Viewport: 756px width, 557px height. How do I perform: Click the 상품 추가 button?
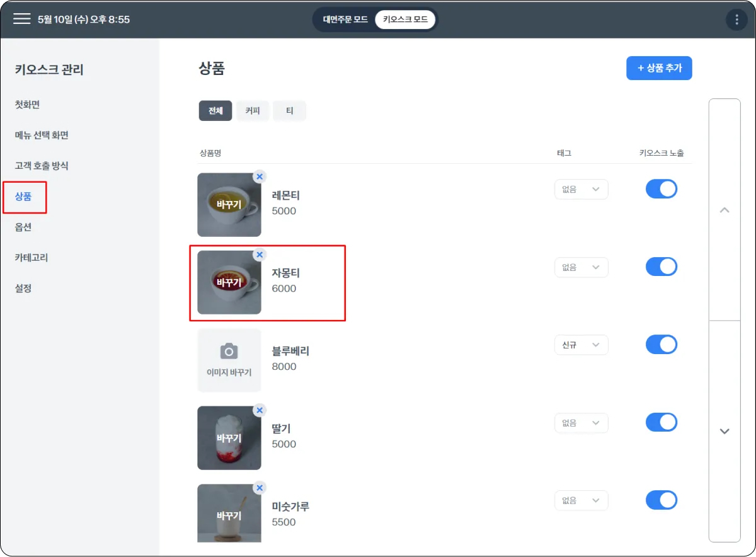659,68
